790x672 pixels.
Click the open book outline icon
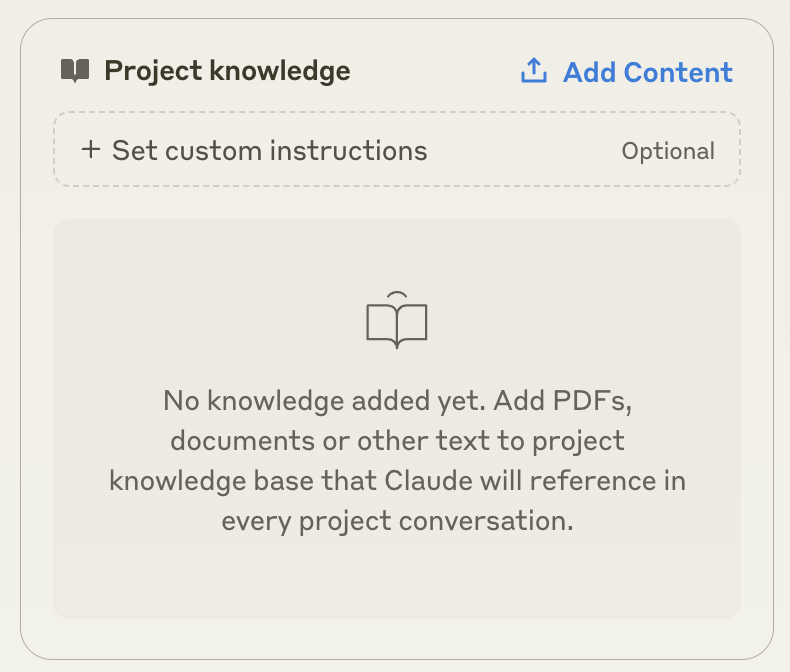click(397, 320)
